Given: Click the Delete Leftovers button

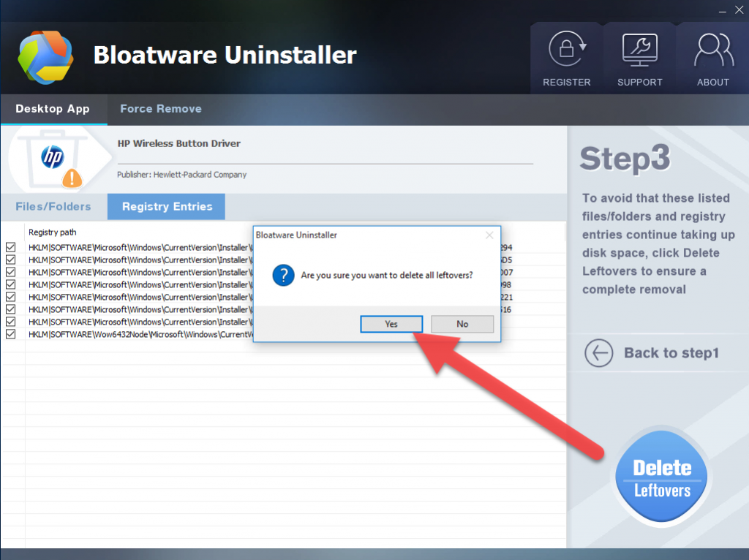Looking at the screenshot, I should click(661, 477).
